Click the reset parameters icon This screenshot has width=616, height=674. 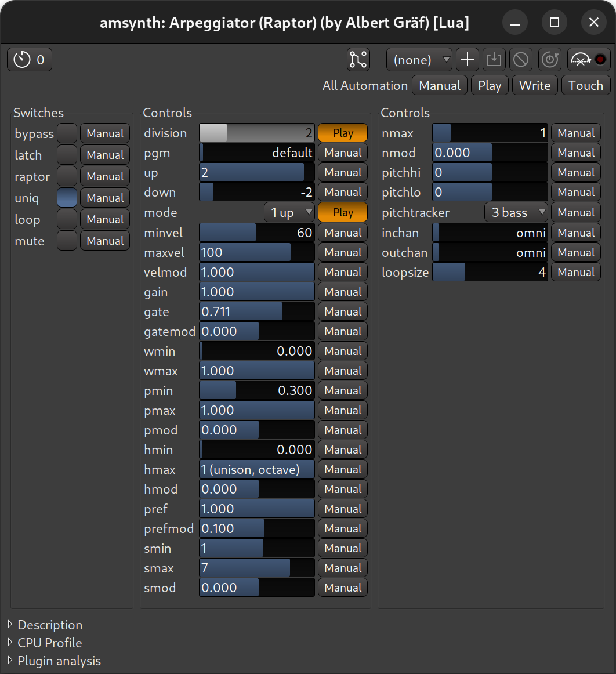(x=550, y=60)
